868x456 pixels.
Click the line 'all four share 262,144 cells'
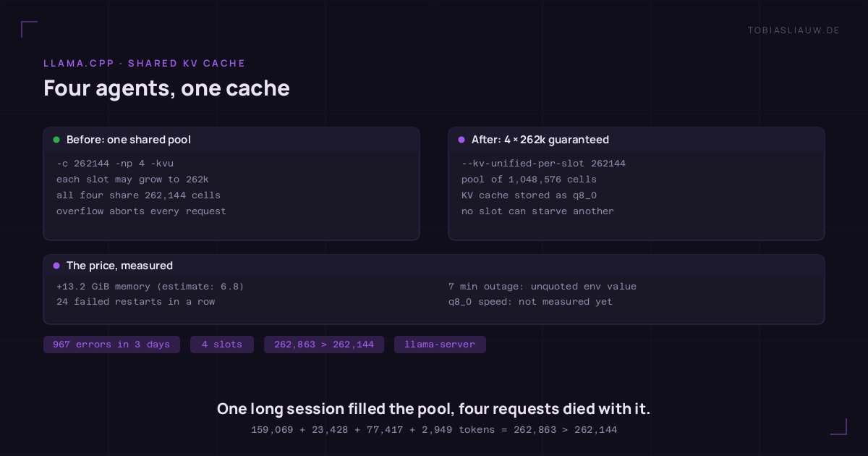(138, 195)
